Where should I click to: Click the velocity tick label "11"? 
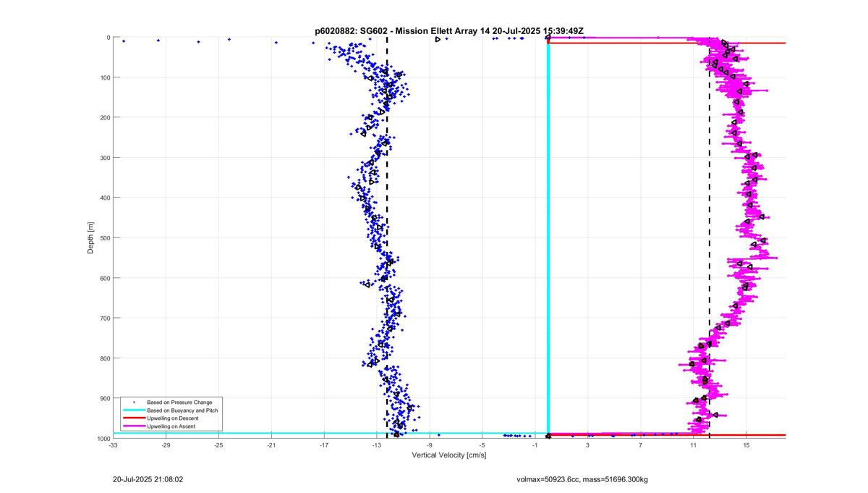693,446
